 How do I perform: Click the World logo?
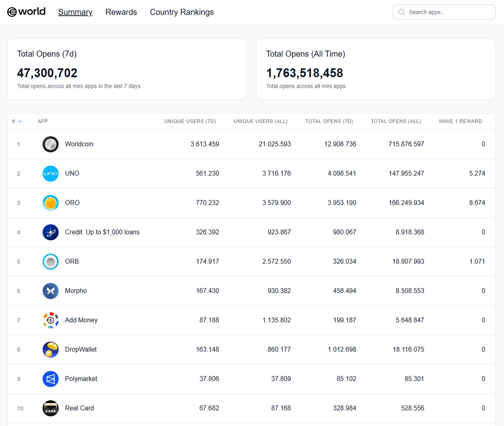pos(26,12)
